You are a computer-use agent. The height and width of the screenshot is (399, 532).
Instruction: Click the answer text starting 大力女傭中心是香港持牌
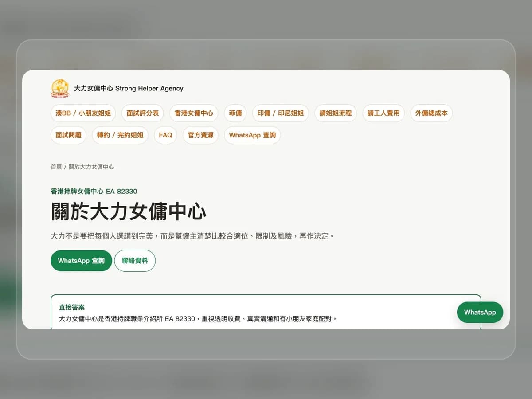(x=198, y=318)
